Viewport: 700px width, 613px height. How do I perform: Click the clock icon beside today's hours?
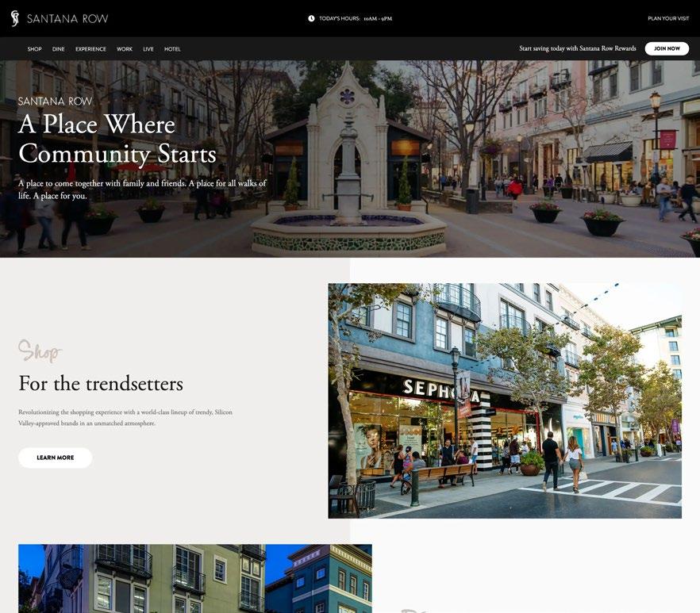[x=311, y=18]
